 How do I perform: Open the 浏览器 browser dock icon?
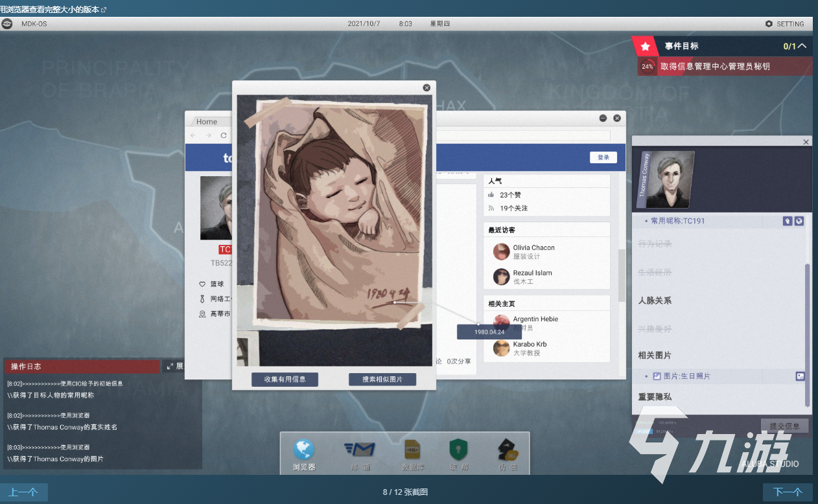(x=303, y=455)
